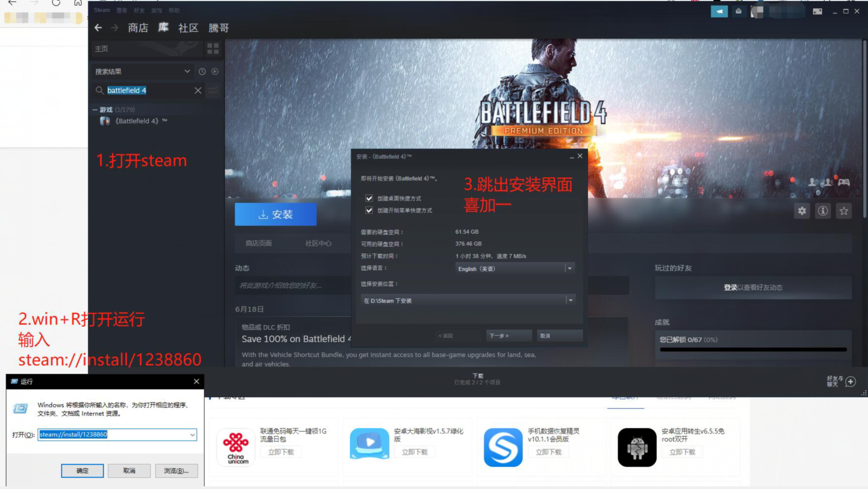Screen dimensions: 868x489
Task: Open the Run dialog command history dropdown
Action: pyautogui.click(x=192, y=435)
